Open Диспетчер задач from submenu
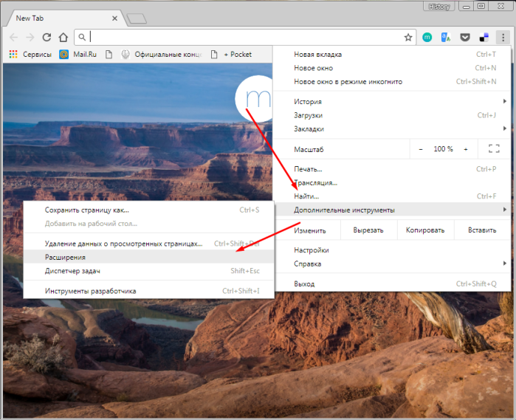The width and height of the screenshot is (516, 420). click(148, 271)
